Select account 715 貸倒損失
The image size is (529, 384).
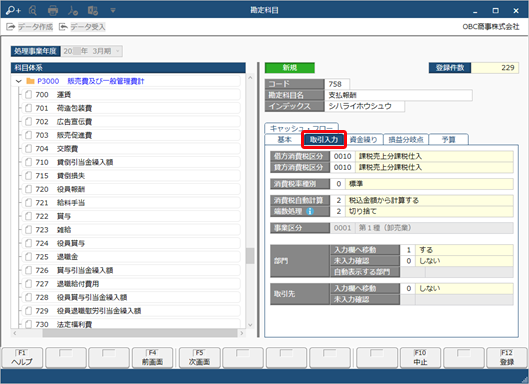tap(132, 175)
